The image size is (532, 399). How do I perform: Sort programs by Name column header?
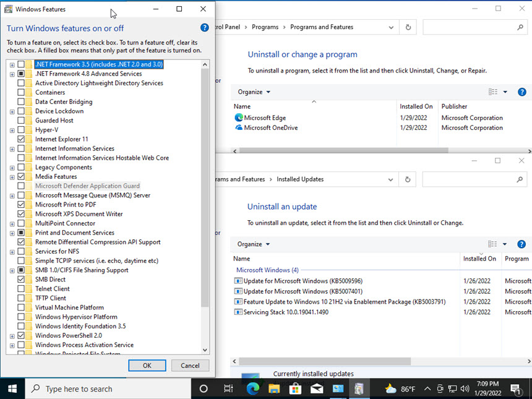click(242, 106)
